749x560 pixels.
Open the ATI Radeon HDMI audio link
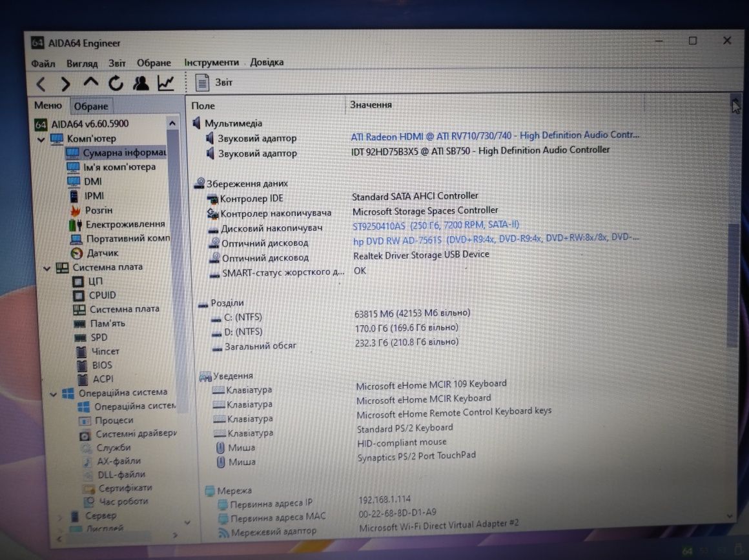pos(495,136)
